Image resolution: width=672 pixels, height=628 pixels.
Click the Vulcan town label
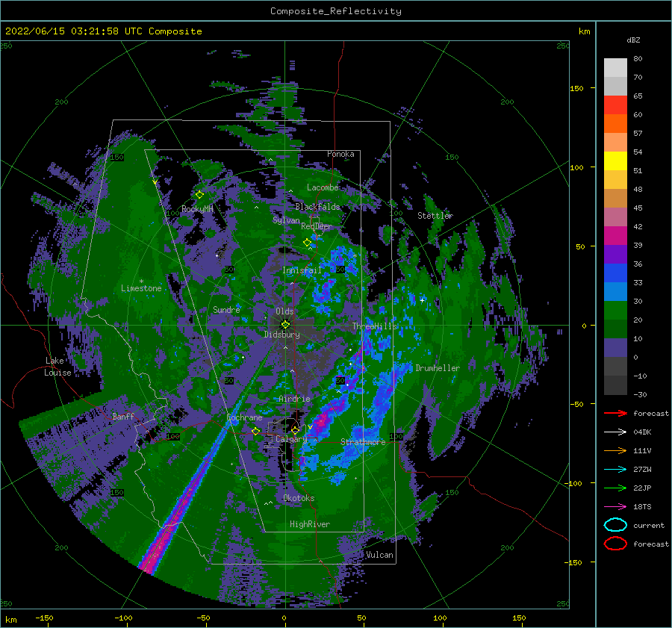(380, 555)
